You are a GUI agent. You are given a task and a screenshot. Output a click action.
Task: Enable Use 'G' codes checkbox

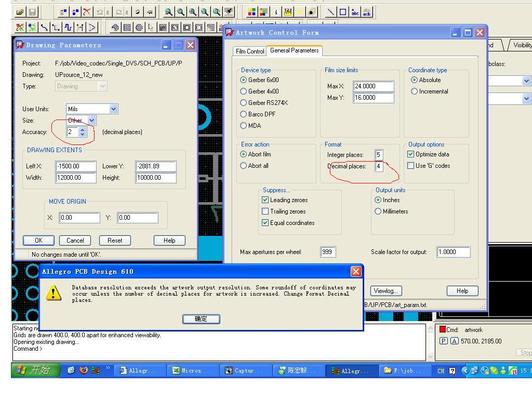429,166
